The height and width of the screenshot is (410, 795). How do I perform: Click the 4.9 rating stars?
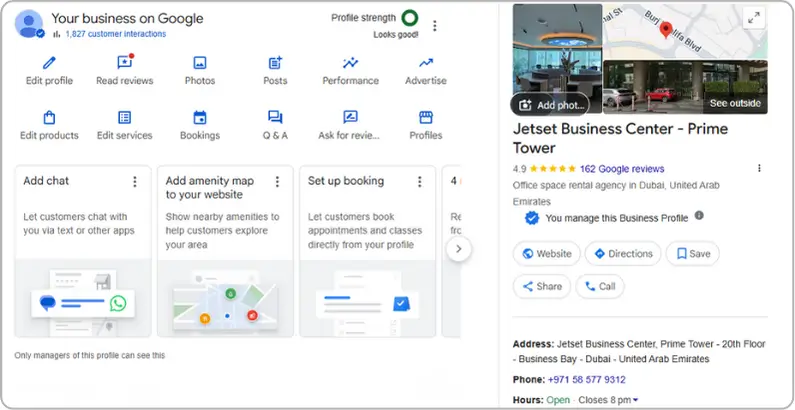(553, 169)
